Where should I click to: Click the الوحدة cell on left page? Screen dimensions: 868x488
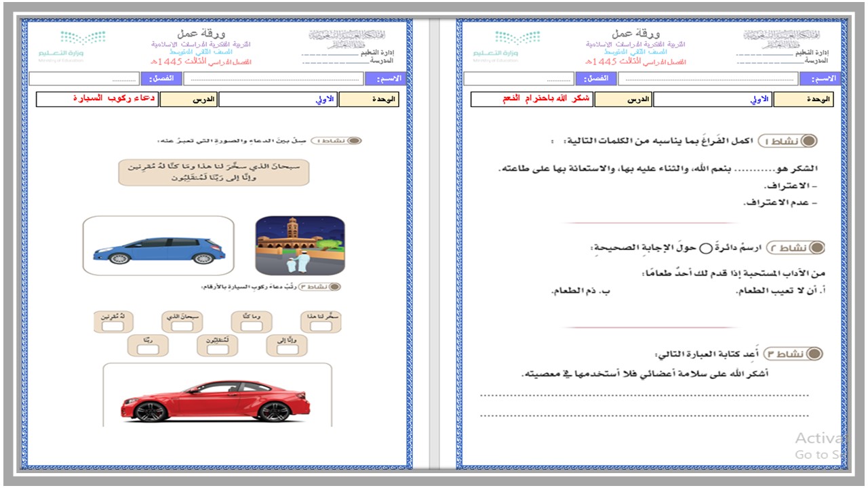pyautogui.click(x=368, y=100)
